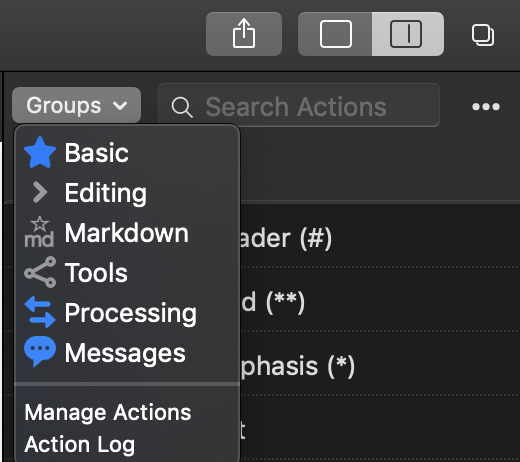Open the Action Log
This screenshot has height=462, width=520.
point(80,444)
